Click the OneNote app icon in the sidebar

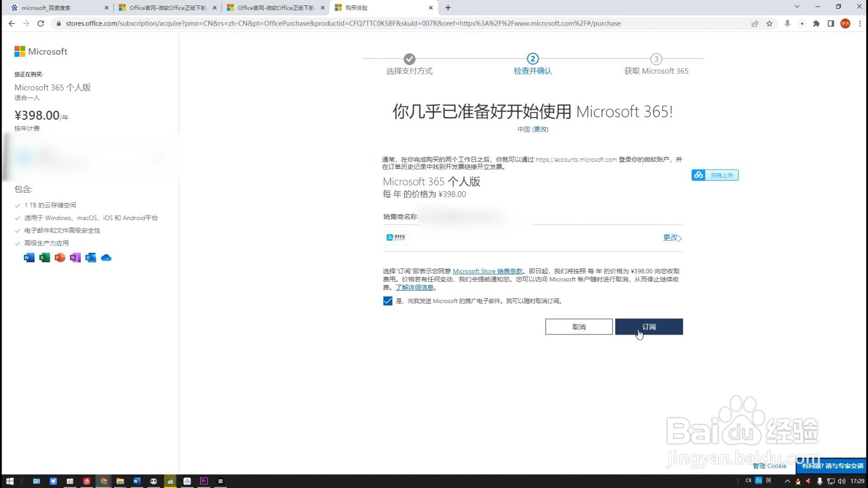(x=75, y=258)
